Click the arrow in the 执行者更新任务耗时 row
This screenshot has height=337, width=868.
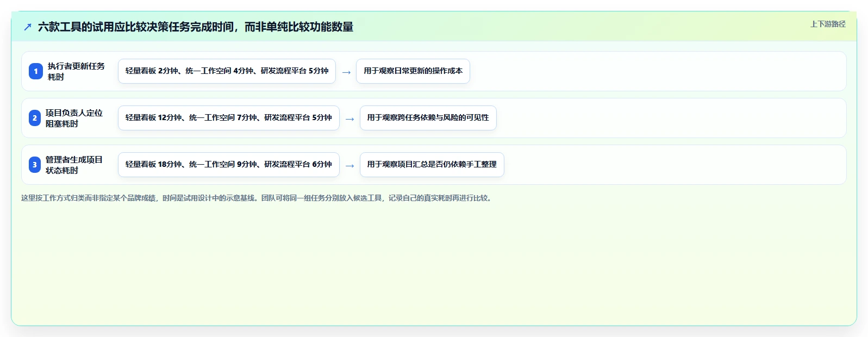pyautogui.click(x=346, y=72)
